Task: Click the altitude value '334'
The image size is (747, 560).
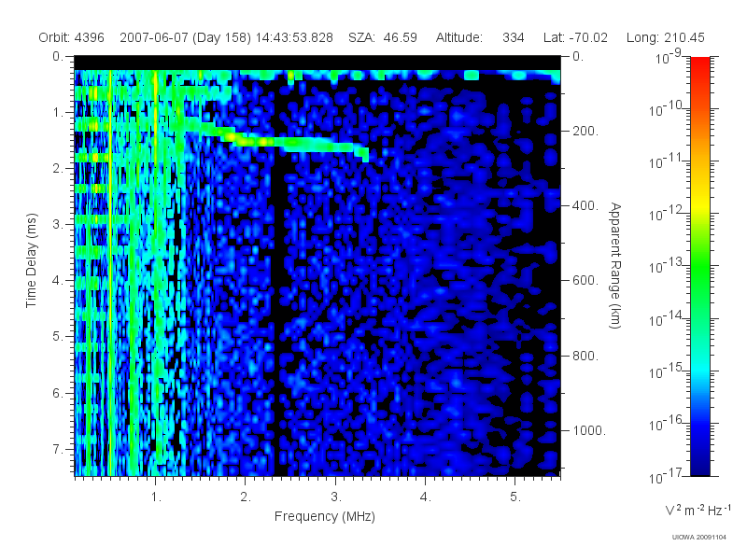Action: click(513, 37)
